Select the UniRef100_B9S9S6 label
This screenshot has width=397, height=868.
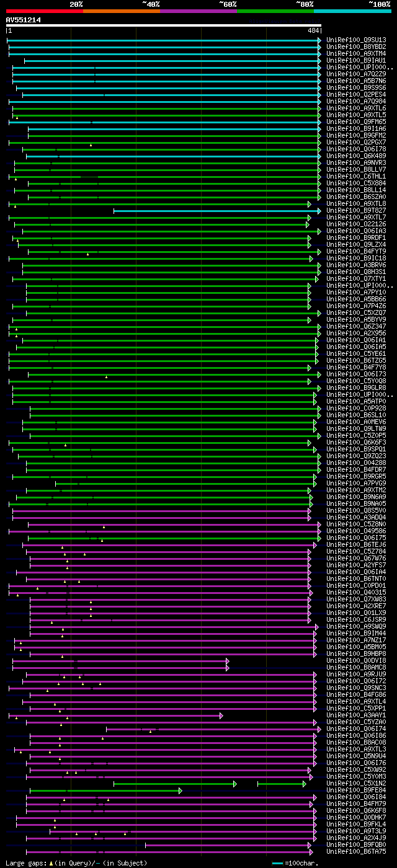(x=356, y=87)
